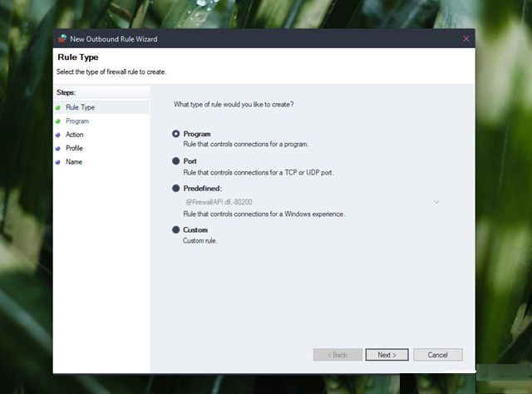The height and width of the screenshot is (394, 532).
Task: Choose the Port rule type option
Action: [x=175, y=161]
